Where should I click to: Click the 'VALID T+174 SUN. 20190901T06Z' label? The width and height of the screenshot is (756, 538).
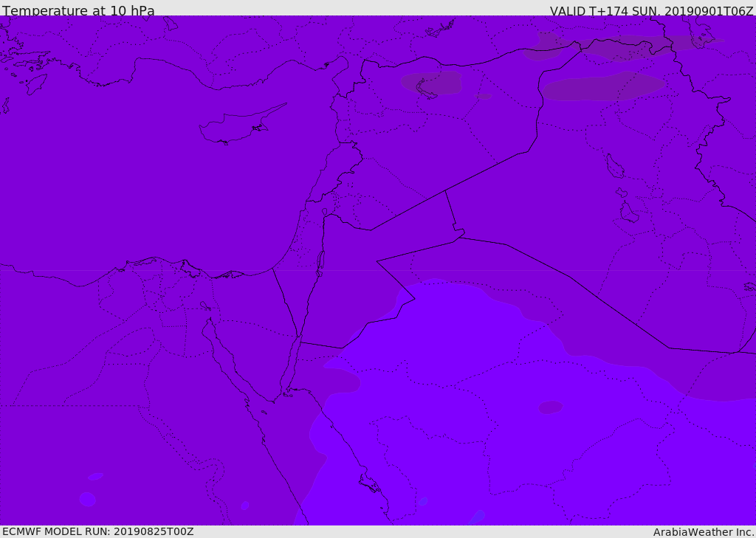coord(651,11)
